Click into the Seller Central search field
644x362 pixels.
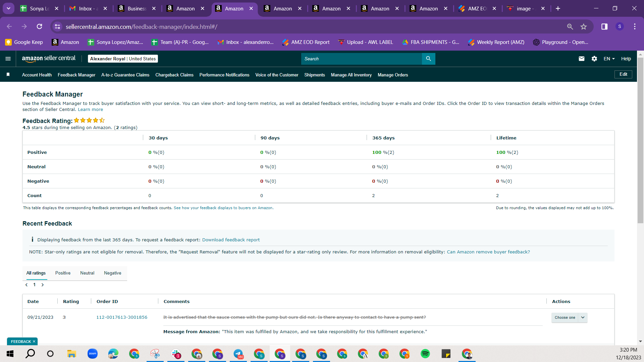362,59
